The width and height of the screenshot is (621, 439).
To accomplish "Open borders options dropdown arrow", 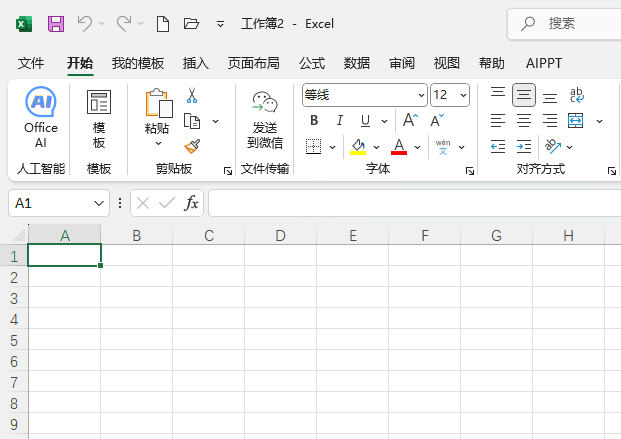I will (332, 147).
